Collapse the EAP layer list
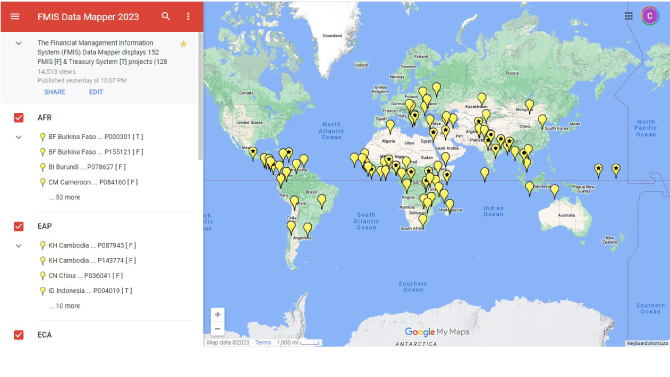The width and height of the screenshot is (670, 377). pos(18,246)
